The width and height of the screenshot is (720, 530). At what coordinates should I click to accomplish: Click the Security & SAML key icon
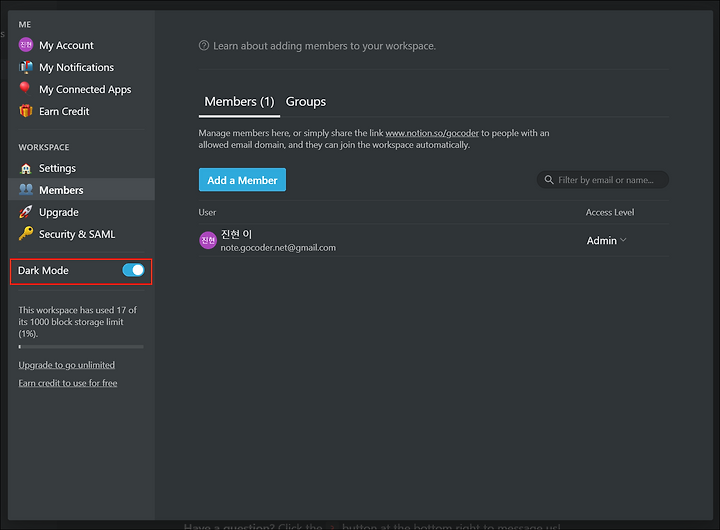pyautogui.click(x=26, y=233)
